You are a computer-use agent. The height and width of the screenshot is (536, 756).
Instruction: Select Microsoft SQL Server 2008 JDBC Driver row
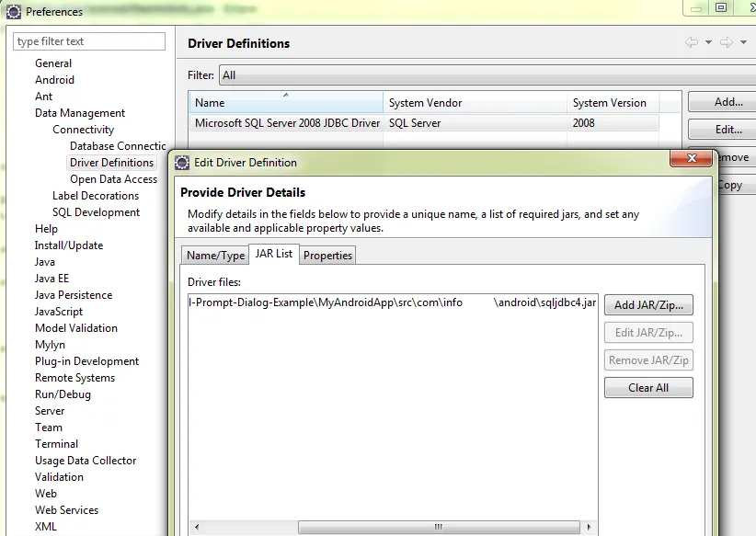tap(287, 123)
